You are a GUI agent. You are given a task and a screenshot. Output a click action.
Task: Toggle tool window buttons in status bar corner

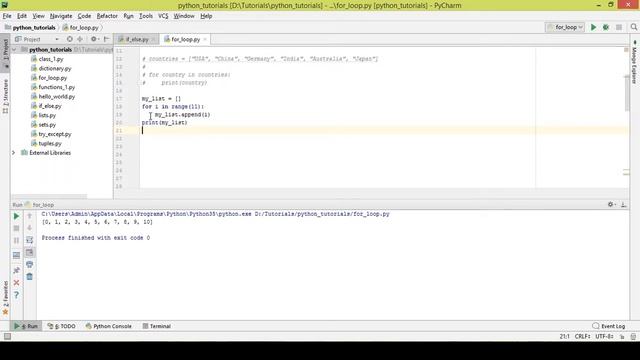coord(7,336)
